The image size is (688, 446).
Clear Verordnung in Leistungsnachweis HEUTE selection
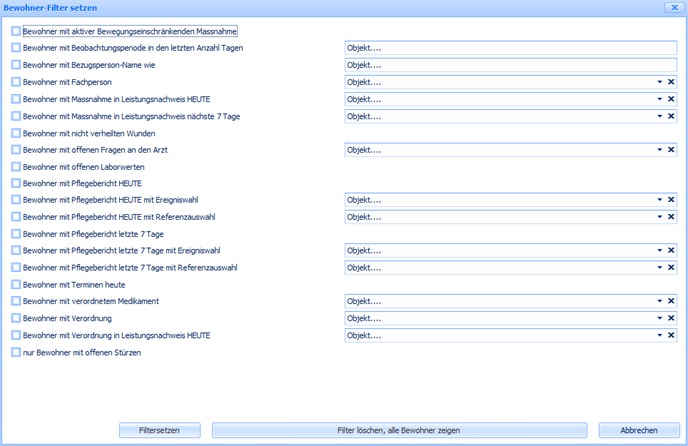(671, 335)
